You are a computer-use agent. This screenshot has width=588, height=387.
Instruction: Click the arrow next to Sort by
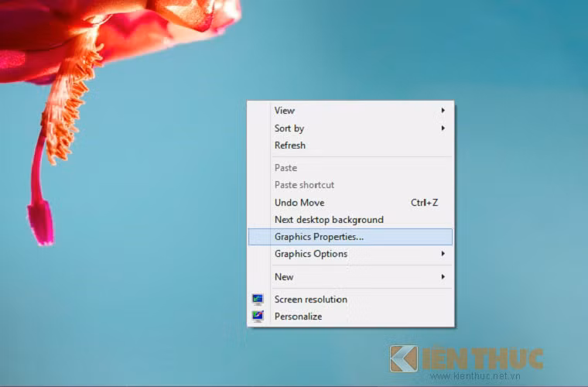(x=443, y=128)
